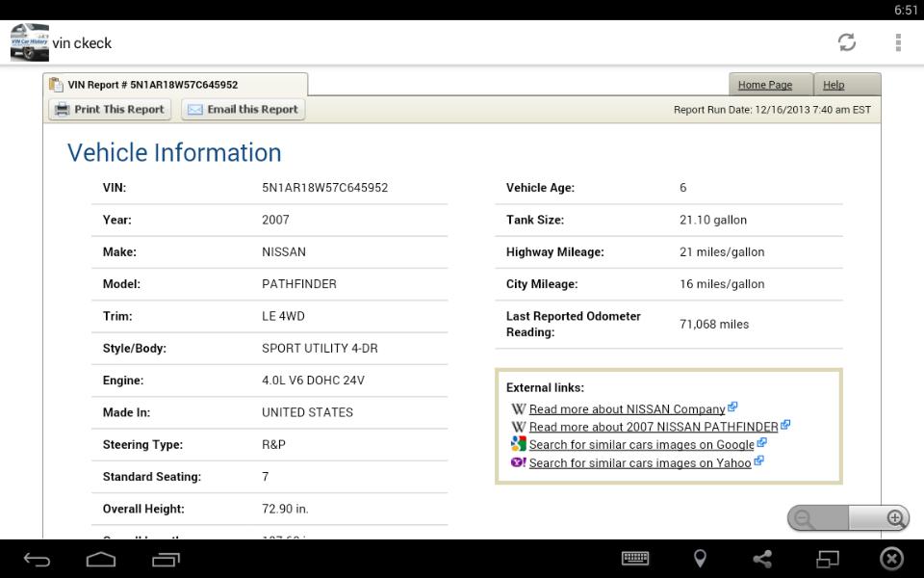
Task: Select the Make value NISSAN
Action: coord(283,251)
